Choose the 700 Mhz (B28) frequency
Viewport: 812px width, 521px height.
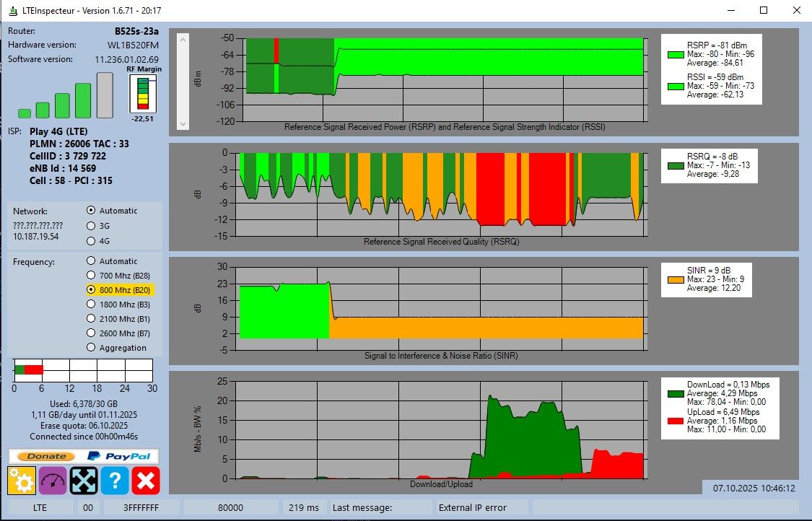[x=91, y=275]
